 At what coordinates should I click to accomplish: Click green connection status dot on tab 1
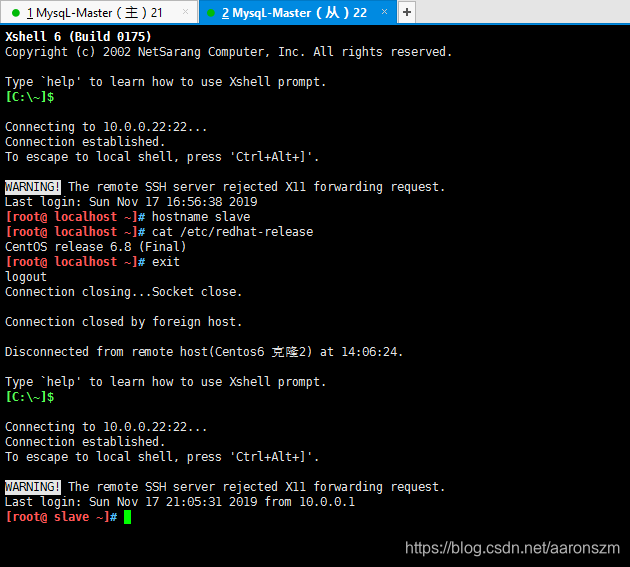[x=16, y=13]
